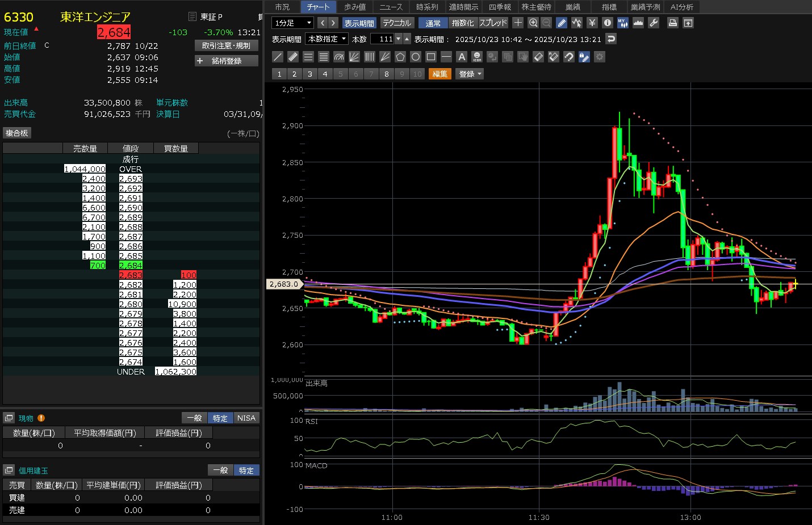
Task: Switch to the ニュース tab
Action: point(391,7)
